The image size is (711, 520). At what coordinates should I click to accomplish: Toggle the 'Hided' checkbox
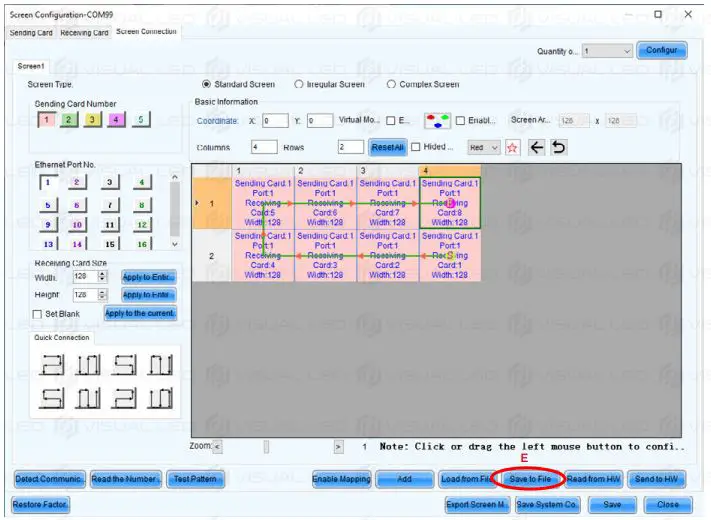(415, 147)
